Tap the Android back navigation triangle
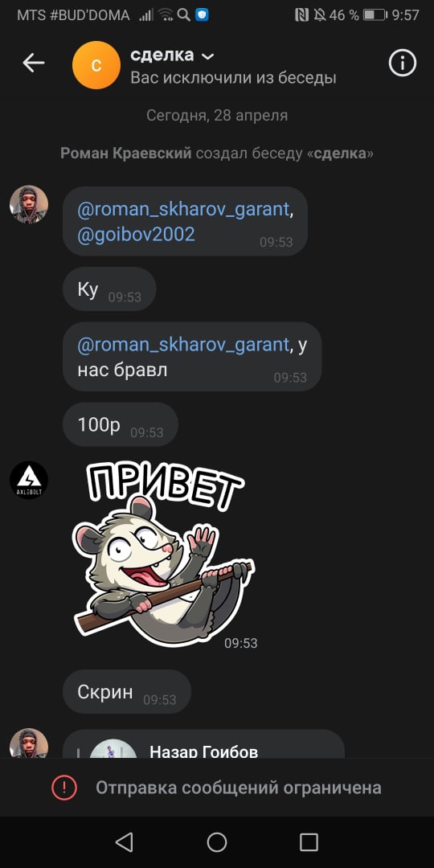 [x=125, y=842]
